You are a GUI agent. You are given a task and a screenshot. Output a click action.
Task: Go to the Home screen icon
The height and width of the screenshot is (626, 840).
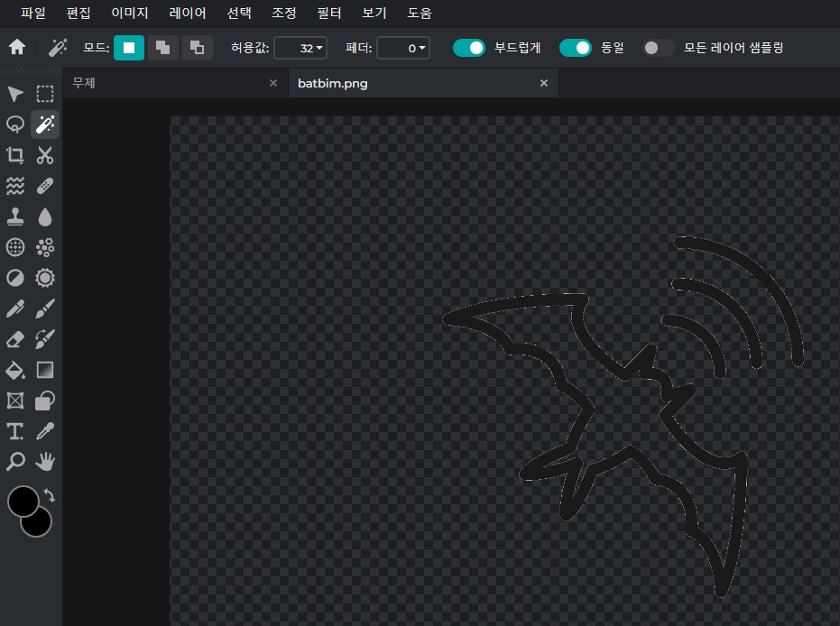click(x=17, y=47)
